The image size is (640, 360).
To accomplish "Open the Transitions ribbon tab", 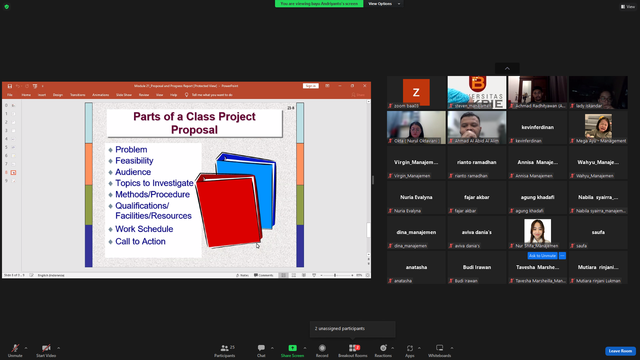I will coord(78,95).
